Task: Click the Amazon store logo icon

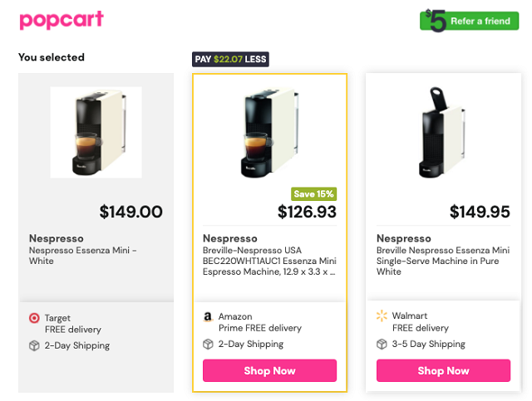Action: coord(208,317)
